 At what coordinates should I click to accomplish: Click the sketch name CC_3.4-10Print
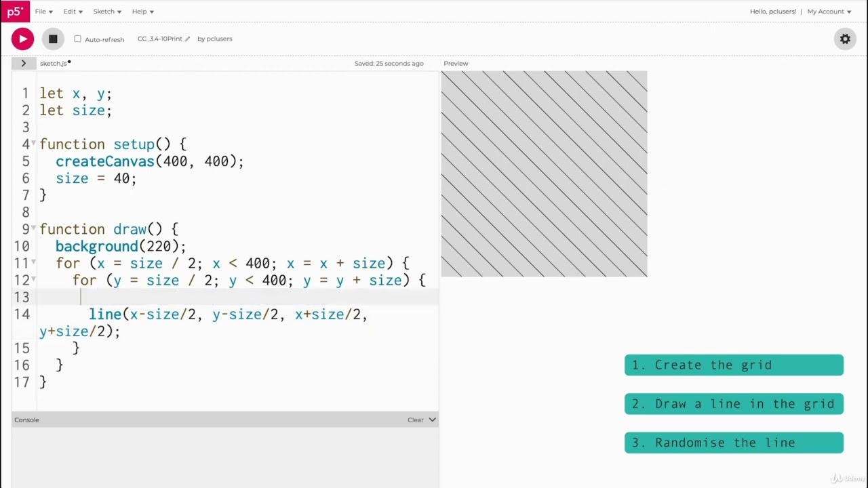[x=160, y=39]
